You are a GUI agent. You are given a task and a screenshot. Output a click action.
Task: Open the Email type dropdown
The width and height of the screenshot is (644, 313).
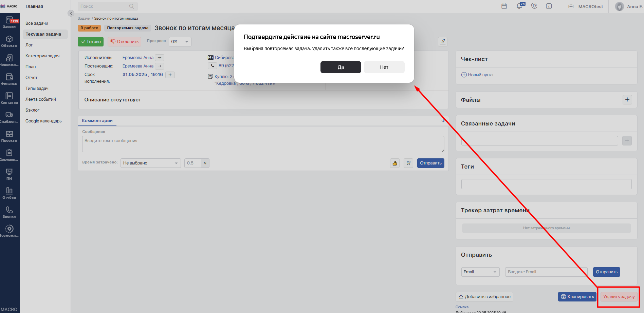[480, 272]
